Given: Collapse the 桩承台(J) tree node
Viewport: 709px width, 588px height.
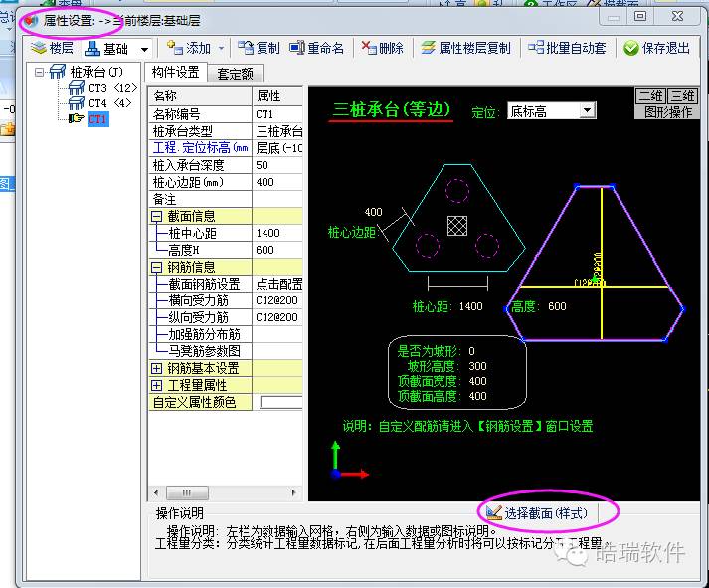Looking at the screenshot, I should coord(40,72).
